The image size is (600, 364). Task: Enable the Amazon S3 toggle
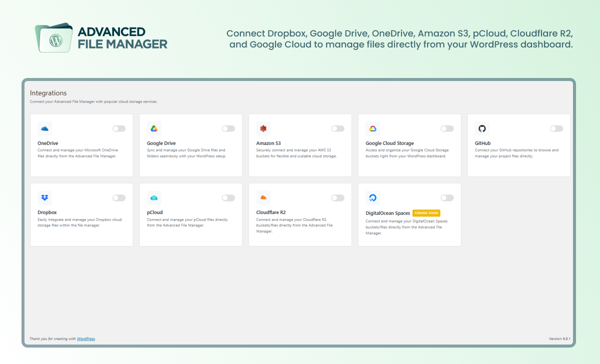(337, 128)
